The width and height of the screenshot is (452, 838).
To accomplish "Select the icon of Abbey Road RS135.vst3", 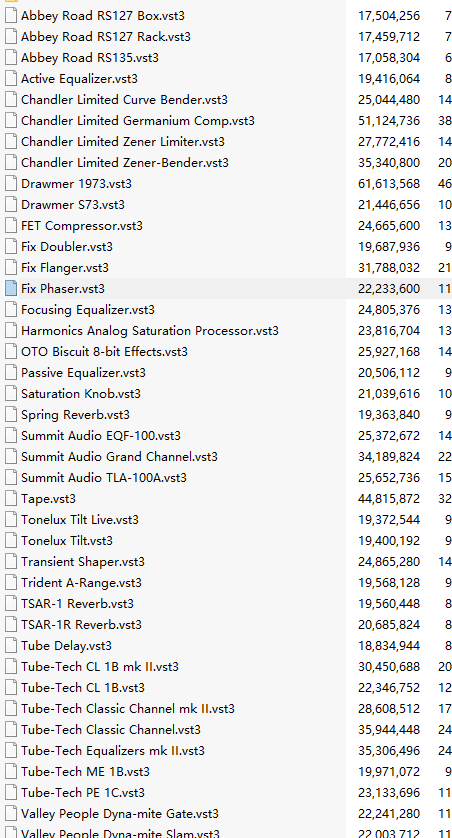I will pyautogui.click(x=11, y=58).
